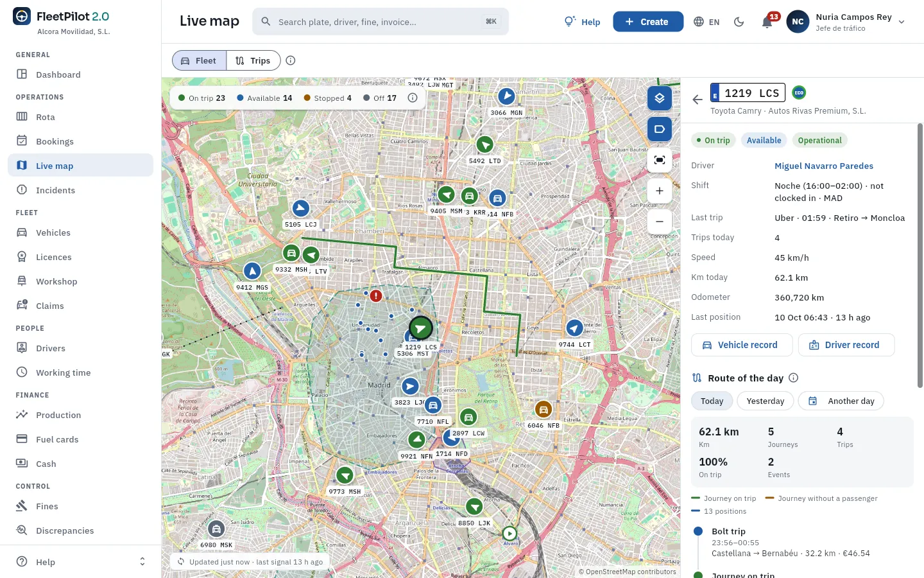This screenshot has width=924, height=578.
Task: Click vehicle marker 3066 MGN
Action: (507, 96)
